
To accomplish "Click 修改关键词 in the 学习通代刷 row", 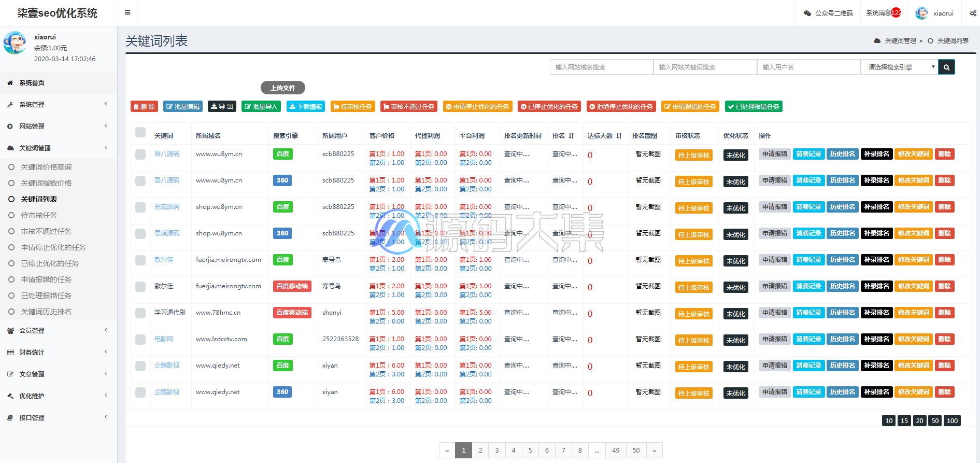I will (x=914, y=313).
